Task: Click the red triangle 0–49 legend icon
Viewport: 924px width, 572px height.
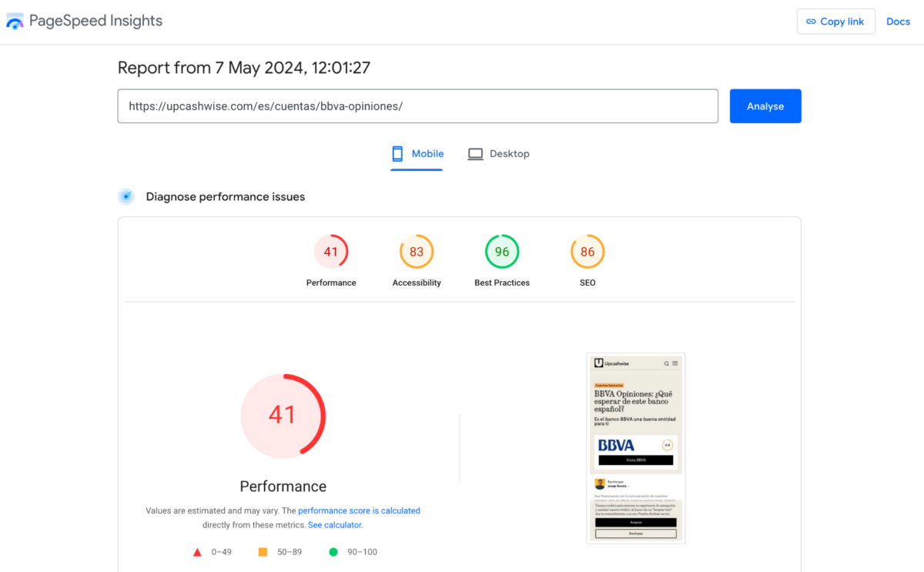Action: point(197,552)
